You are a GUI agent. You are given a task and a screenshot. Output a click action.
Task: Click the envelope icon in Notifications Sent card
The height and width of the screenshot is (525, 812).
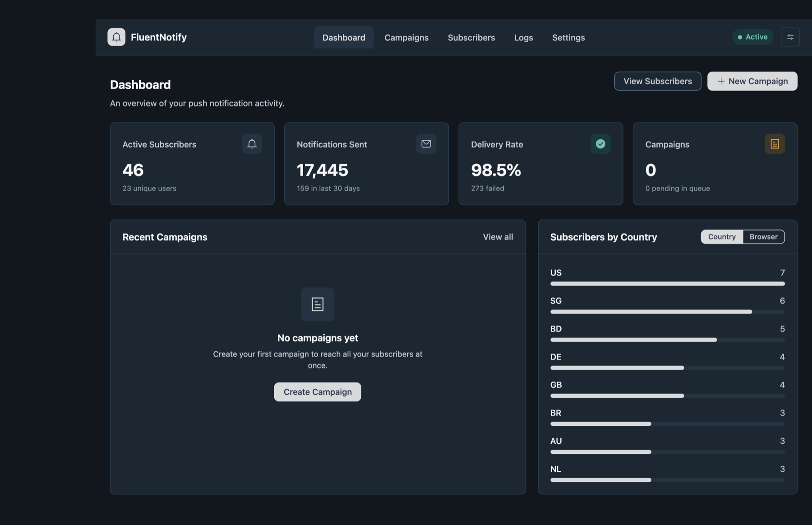click(x=426, y=144)
